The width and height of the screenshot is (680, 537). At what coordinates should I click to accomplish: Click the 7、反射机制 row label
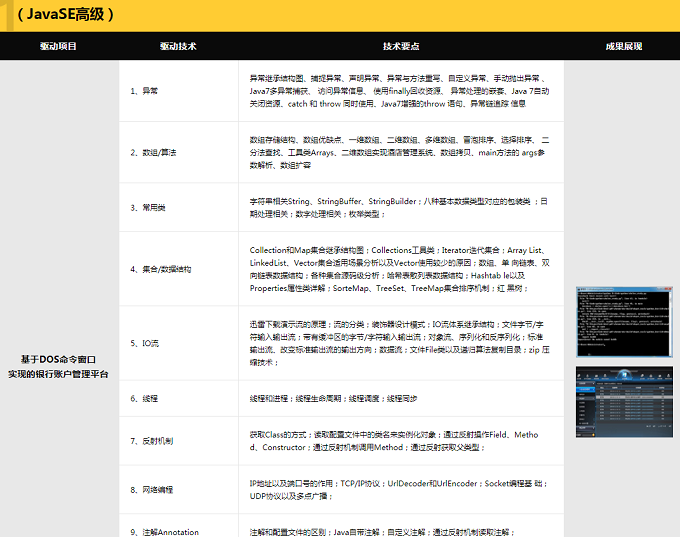(x=151, y=441)
